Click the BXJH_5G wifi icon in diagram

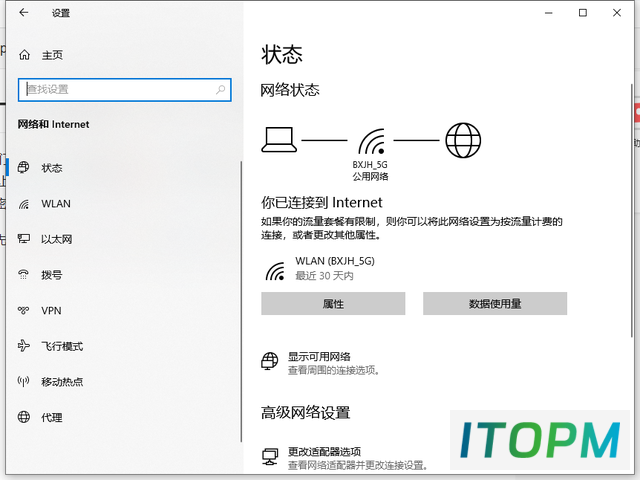[372, 141]
